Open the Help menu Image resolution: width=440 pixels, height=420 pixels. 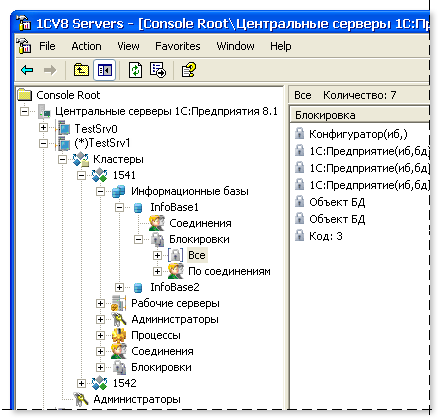click(x=281, y=46)
